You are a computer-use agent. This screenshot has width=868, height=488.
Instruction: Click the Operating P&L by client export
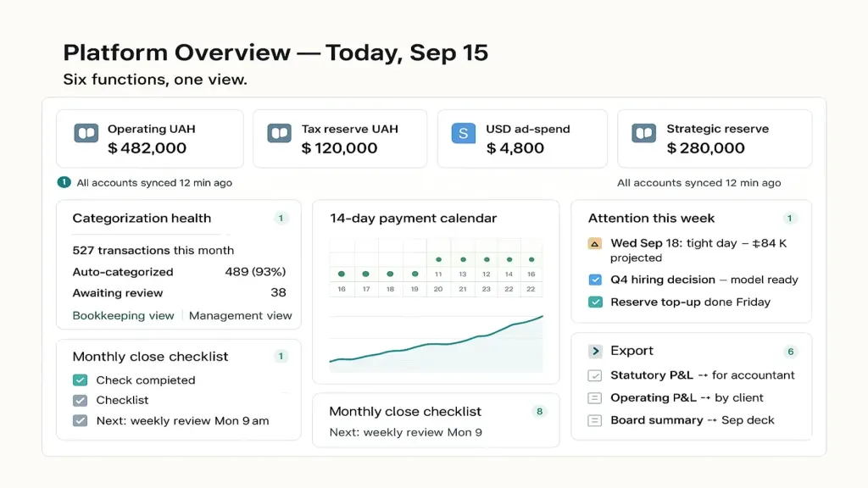tap(687, 398)
